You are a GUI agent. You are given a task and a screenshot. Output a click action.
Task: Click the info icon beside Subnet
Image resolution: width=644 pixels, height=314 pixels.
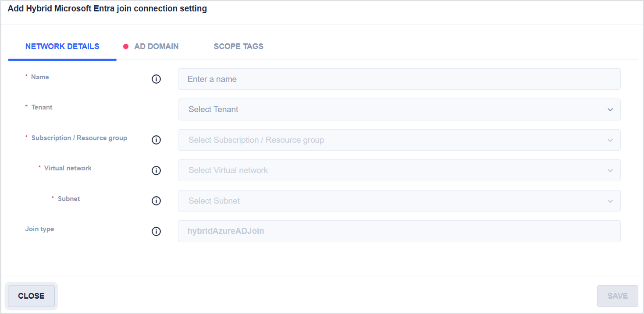click(x=156, y=201)
